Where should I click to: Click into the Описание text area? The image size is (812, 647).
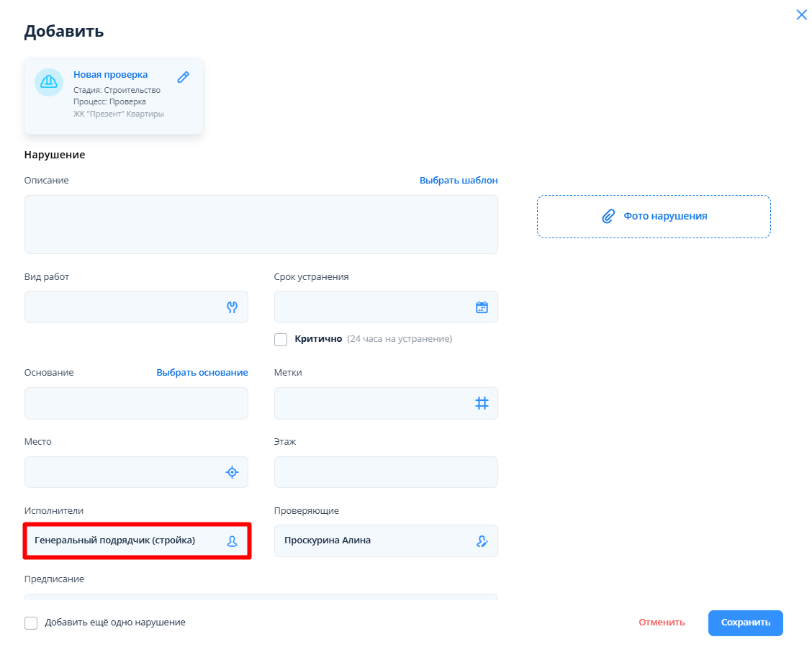[261, 225]
